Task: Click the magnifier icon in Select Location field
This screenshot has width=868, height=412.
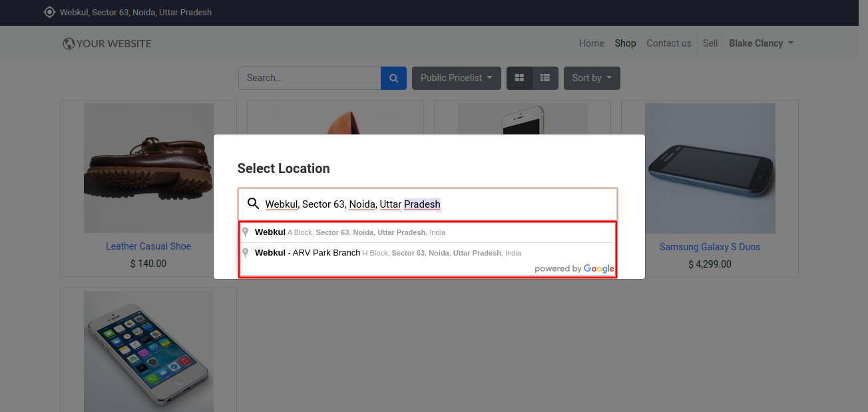Action: 253,204
